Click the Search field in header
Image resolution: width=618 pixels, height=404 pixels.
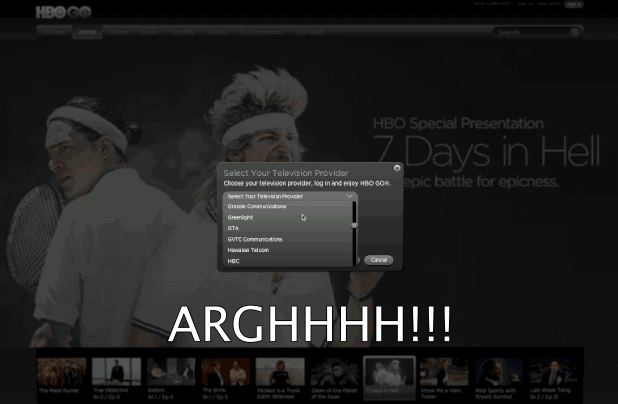pos(530,32)
